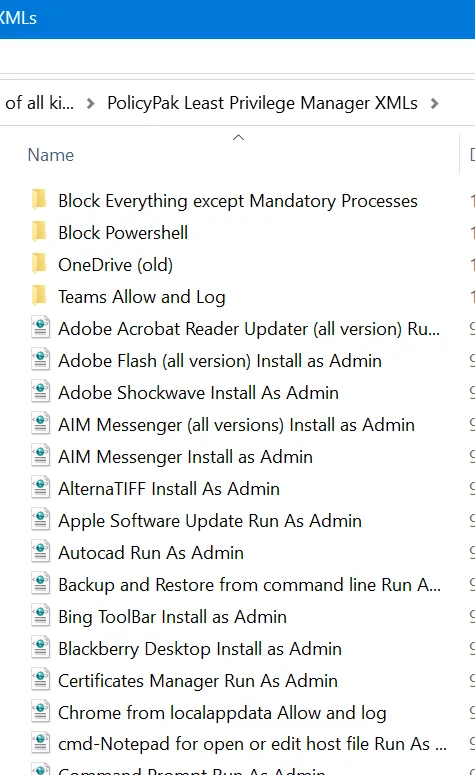475x775 pixels.
Task: Go to the 'of all ki...' breadcrumb folder
Action: click(x=39, y=103)
